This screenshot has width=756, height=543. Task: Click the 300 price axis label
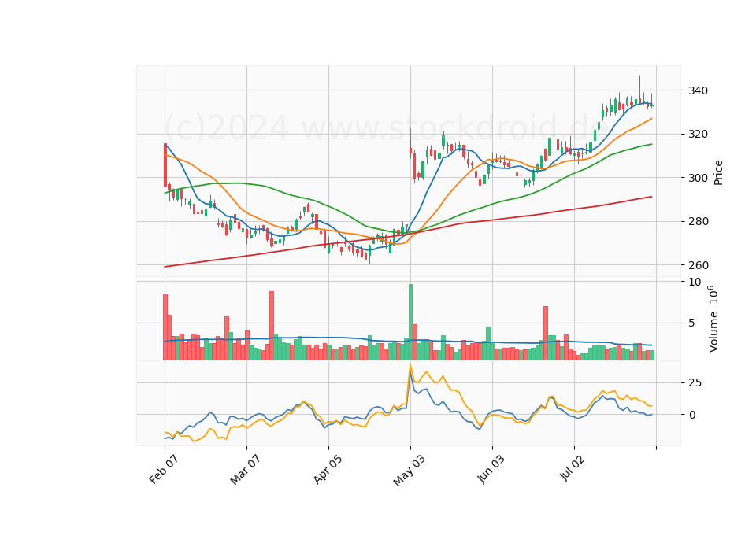[699, 178]
